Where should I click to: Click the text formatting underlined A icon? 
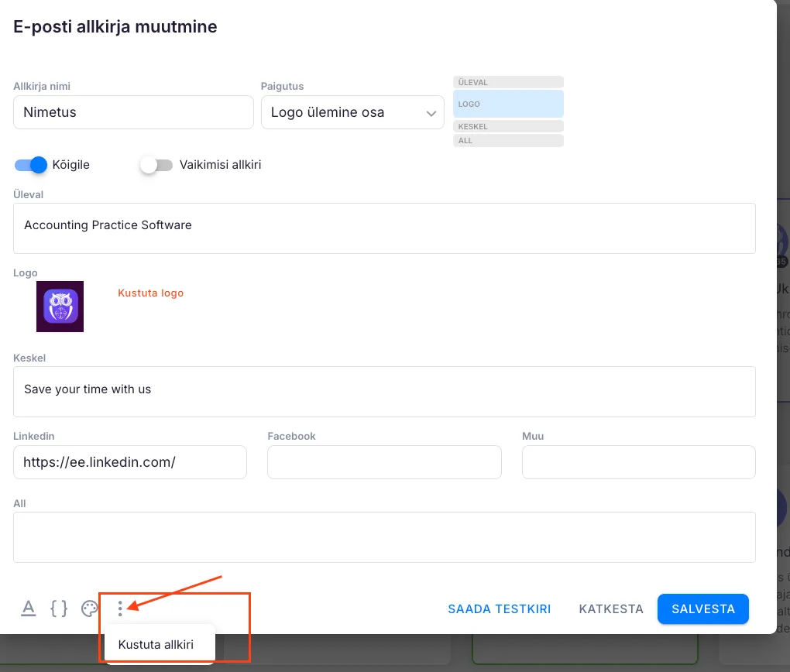click(x=29, y=609)
